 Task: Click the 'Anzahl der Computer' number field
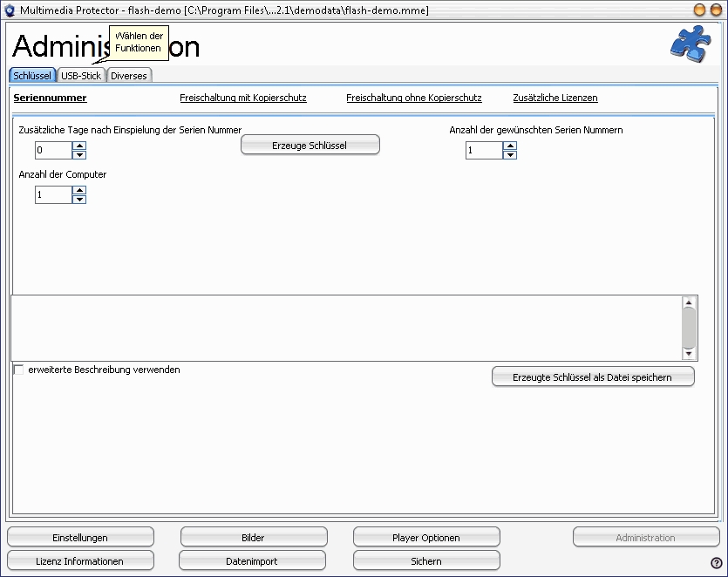[52, 195]
